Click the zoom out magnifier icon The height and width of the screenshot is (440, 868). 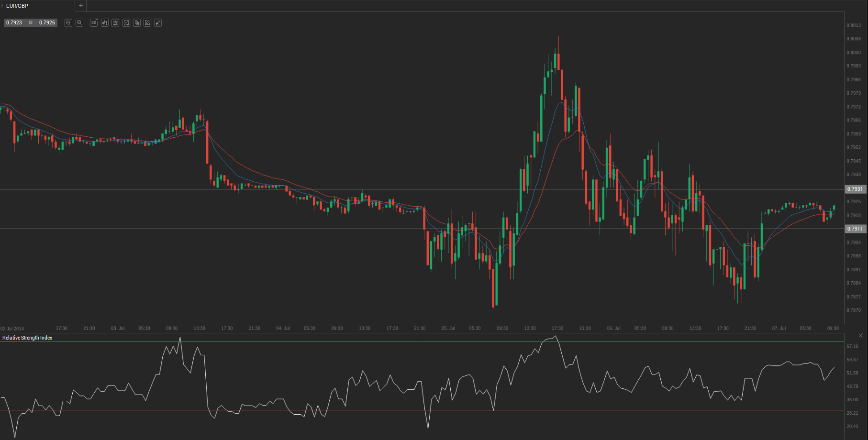[68, 23]
